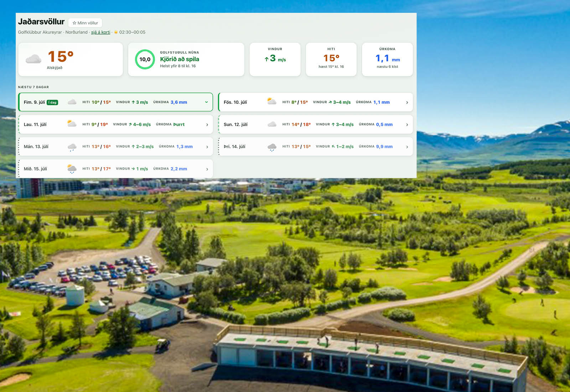Click the rain cloud icon in Þri. 14. júlí row
This screenshot has height=392, width=570.
272,147
